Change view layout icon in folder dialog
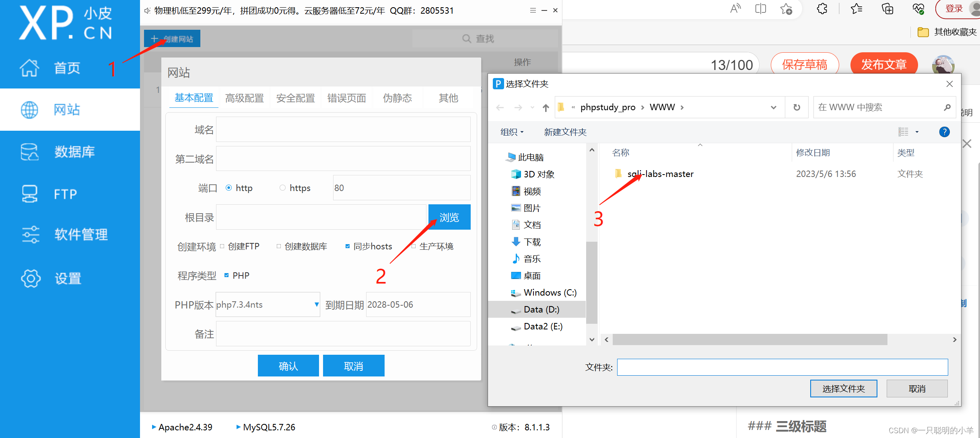 point(904,132)
